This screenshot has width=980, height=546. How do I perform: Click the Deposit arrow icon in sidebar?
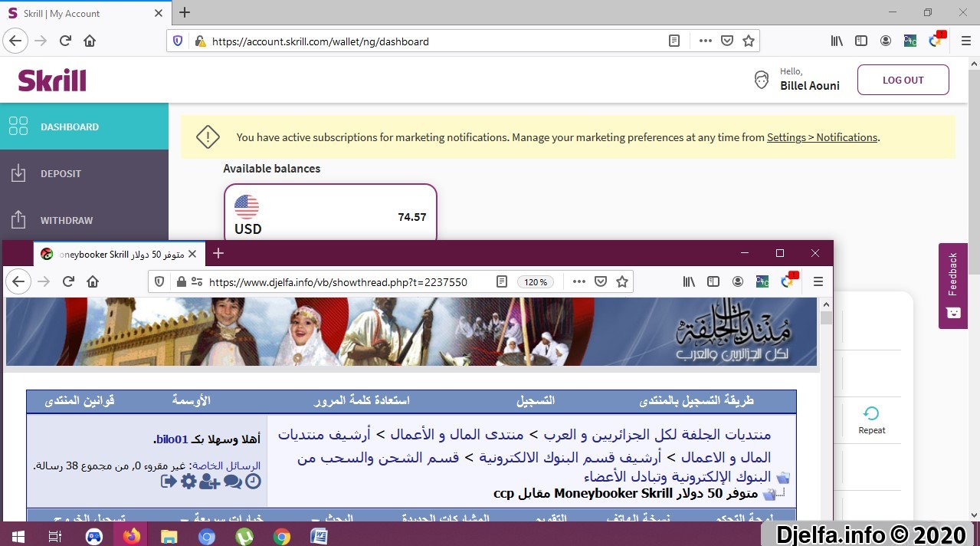18,173
